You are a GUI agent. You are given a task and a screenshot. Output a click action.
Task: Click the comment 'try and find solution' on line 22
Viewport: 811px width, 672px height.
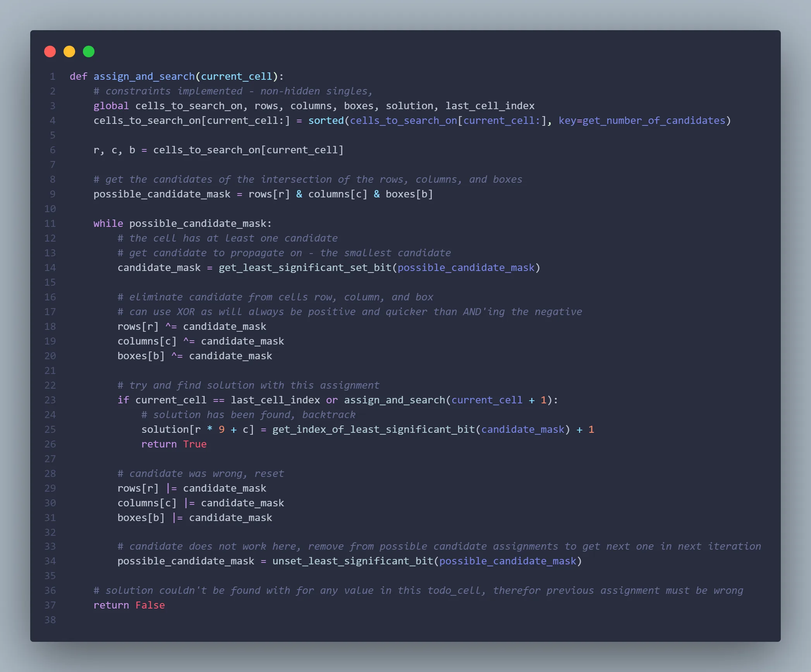[x=248, y=385]
